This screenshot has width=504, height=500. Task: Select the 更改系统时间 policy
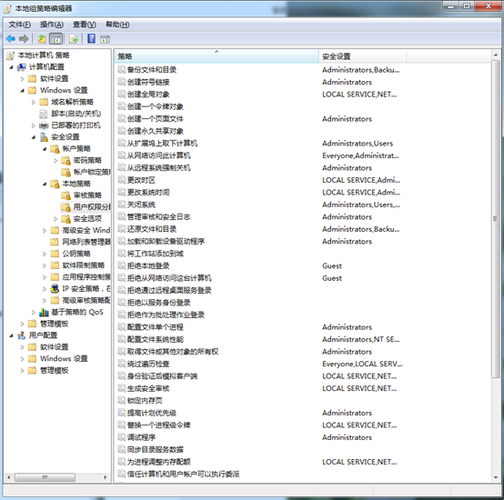click(x=148, y=192)
